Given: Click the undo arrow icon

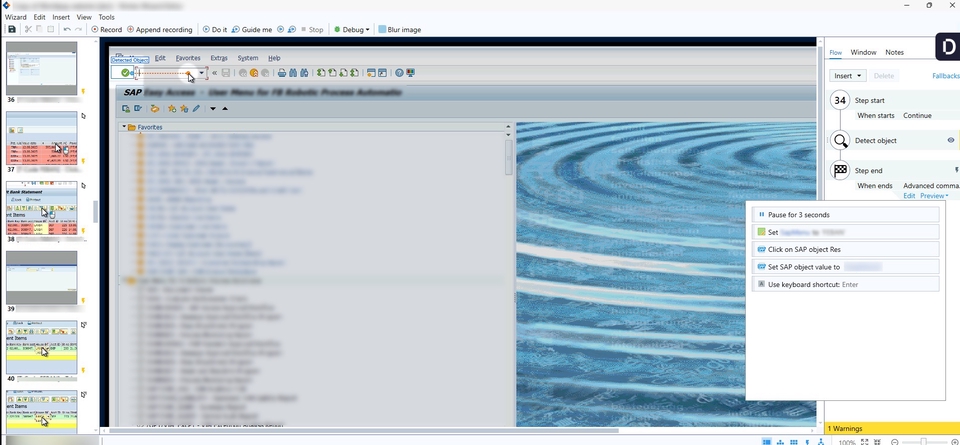Looking at the screenshot, I should pos(67,30).
